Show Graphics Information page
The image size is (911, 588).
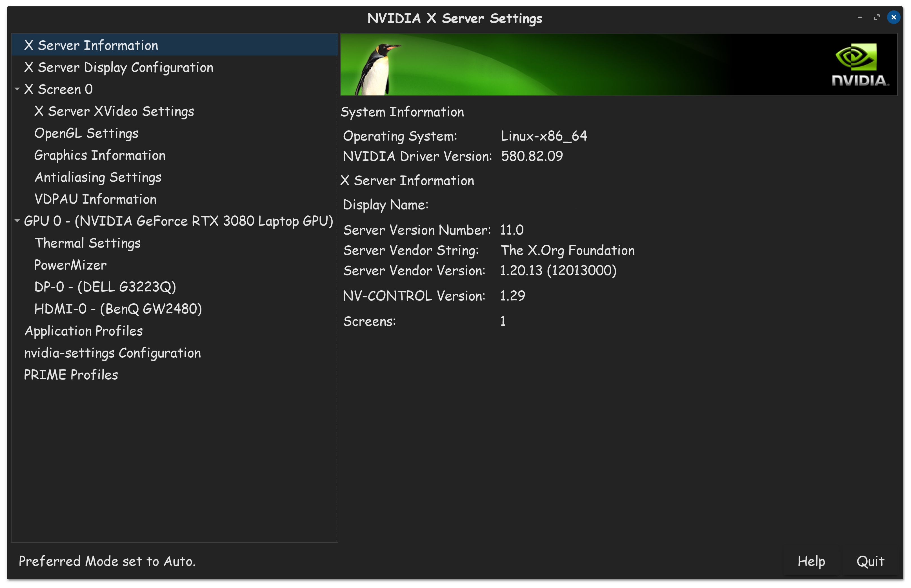click(100, 155)
